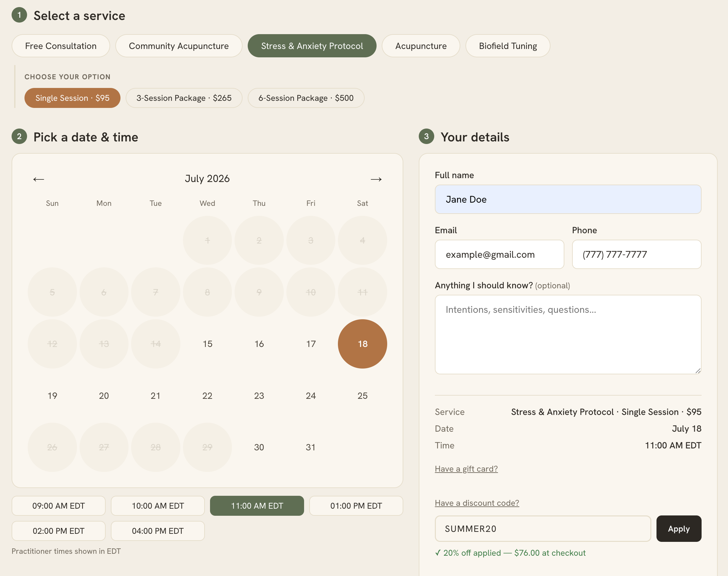
Task: Toggle the 'Have a discount code?' link
Action: click(477, 503)
